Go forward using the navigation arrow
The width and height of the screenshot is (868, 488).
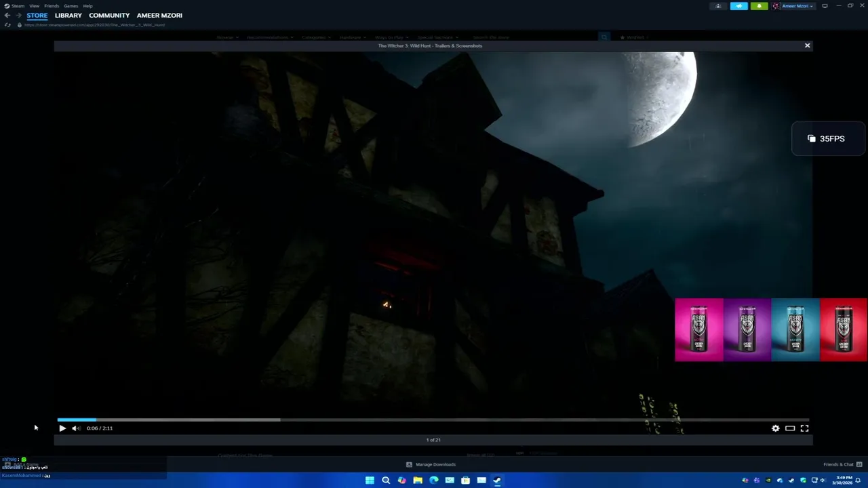(x=18, y=15)
